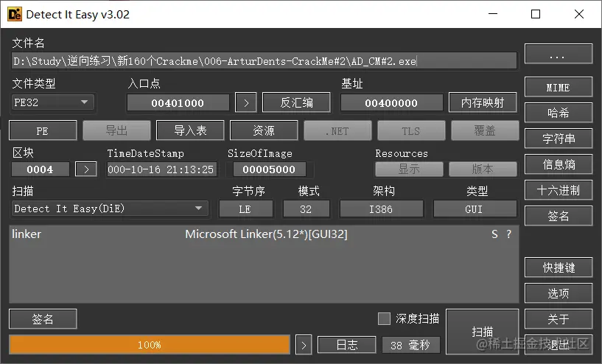Click the SizeOfImage value 00005000
602x364 pixels.
[x=270, y=169]
